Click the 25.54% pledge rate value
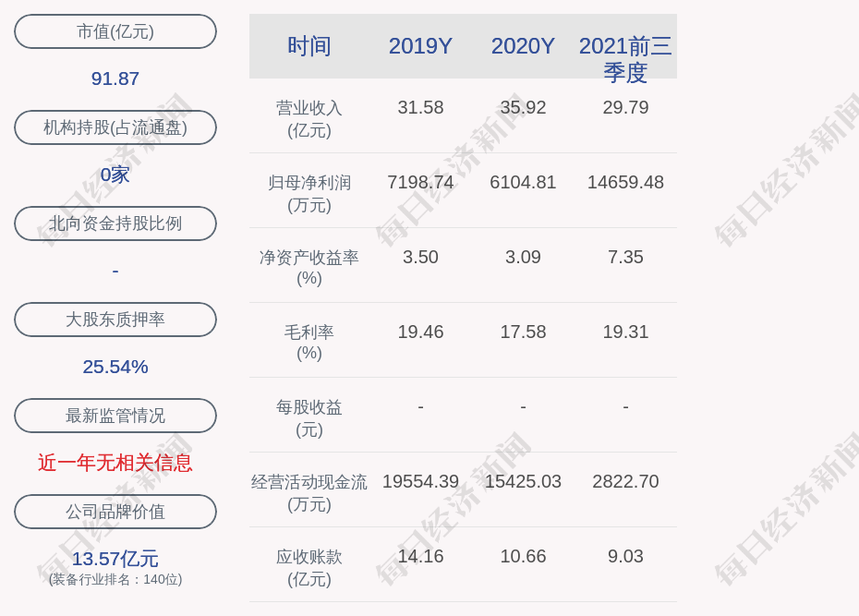Image resolution: width=859 pixels, height=616 pixels. [115, 367]
